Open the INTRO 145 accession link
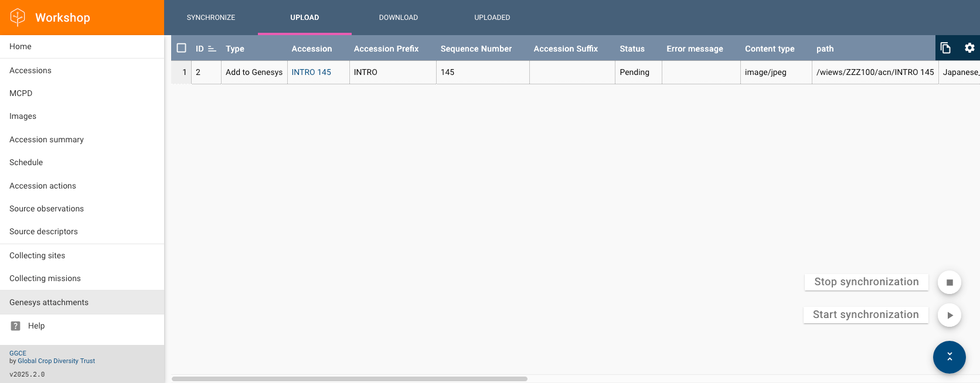980x383 pixels. pyautogui.click(x=311, y=72)
